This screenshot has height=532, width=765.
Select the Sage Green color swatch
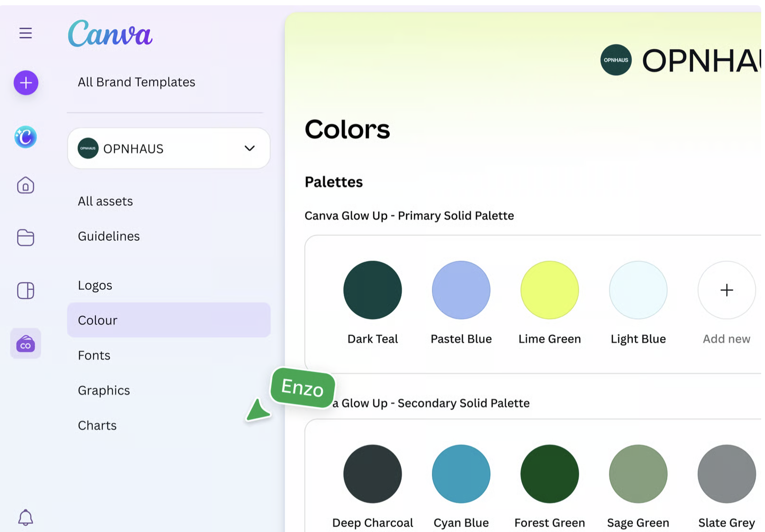[x=638, y=474]
